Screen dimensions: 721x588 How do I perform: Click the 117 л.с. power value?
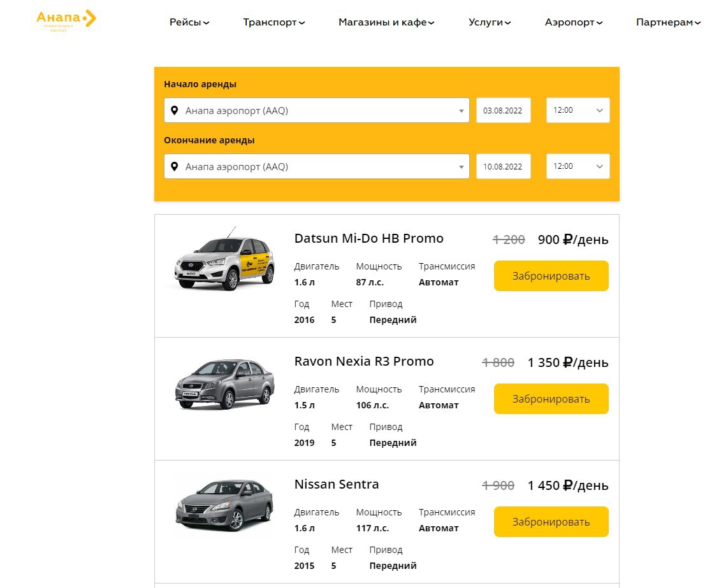(x=372, y=528)
